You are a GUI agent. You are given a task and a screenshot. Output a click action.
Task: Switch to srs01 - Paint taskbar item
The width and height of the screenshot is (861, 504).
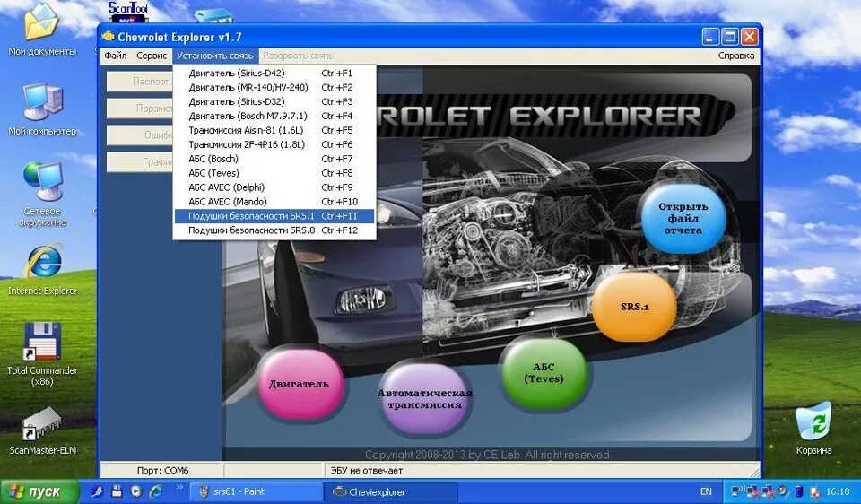click(x=256, y=491)
